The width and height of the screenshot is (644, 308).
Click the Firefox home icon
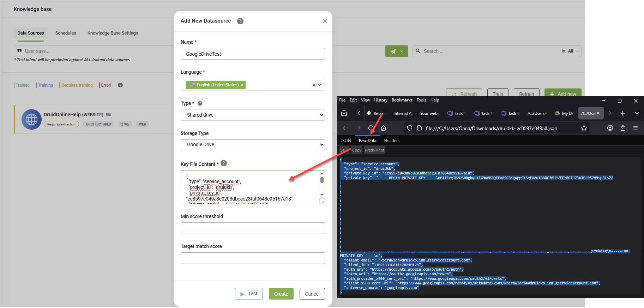point(383,128)
